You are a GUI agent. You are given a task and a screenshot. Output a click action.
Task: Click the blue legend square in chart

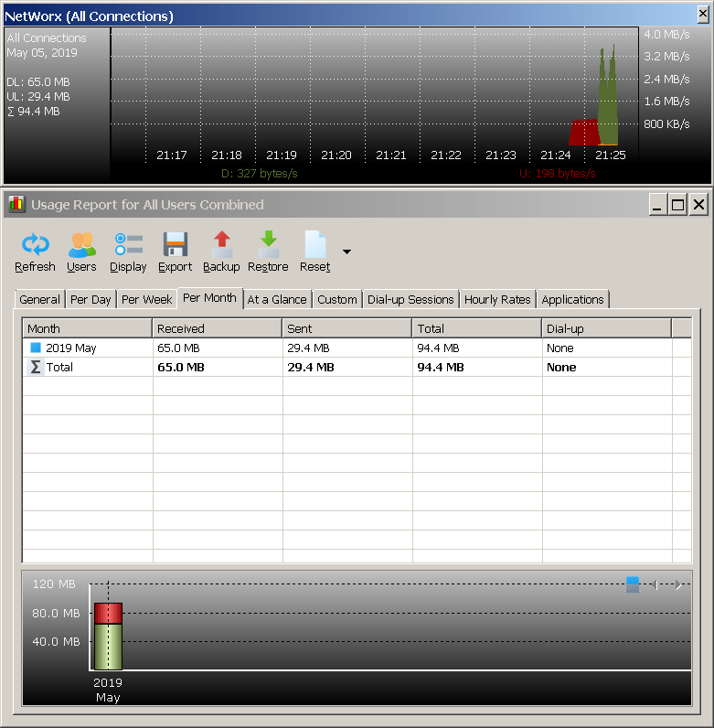[x=633, y=584]
